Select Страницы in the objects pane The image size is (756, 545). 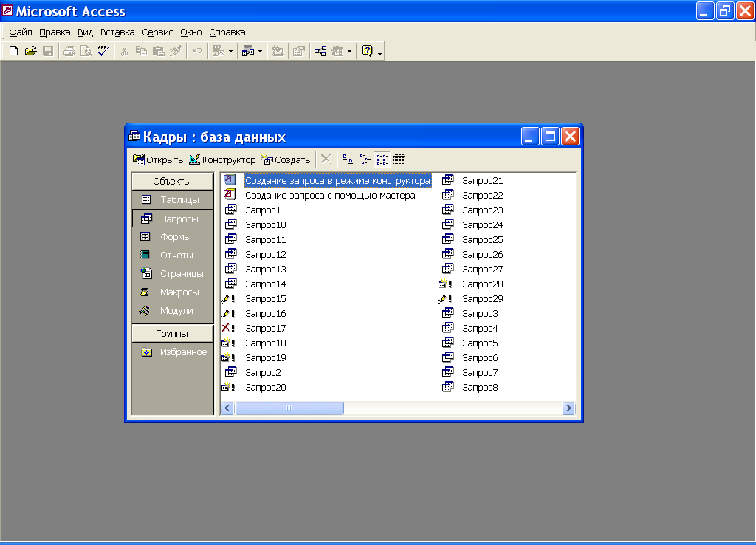pyautogui.click(x=172, y=273)
